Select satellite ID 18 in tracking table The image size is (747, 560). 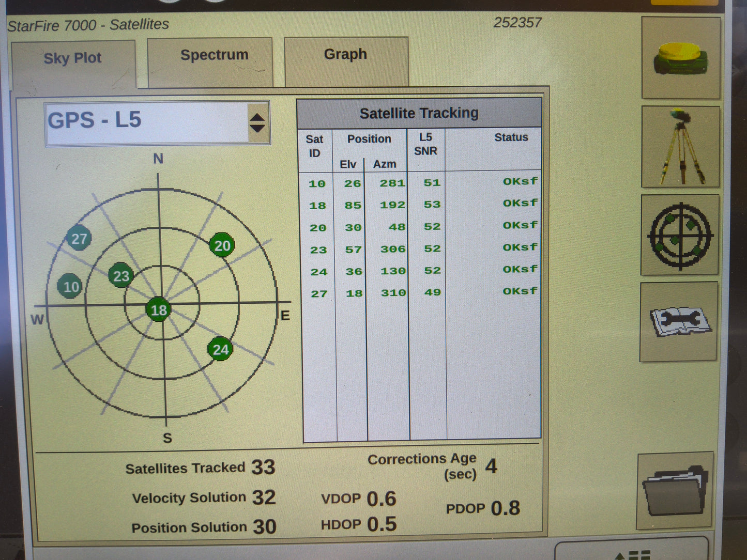317,206
